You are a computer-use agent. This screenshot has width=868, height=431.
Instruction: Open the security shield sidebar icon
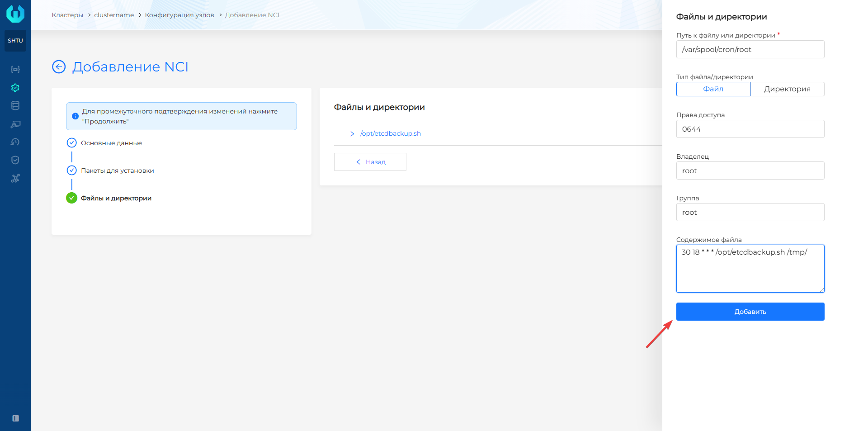click(x=15, y=160)
